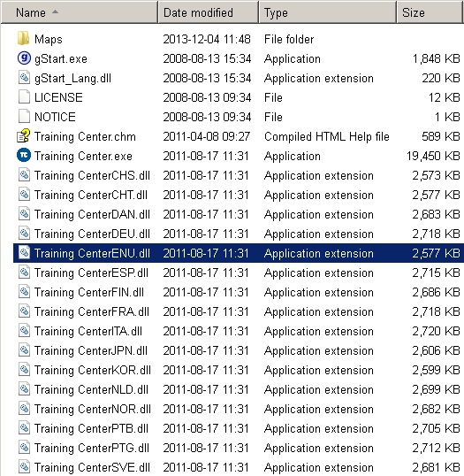Click file name 'Training CenterKOR.dll'

click(93, 370)
